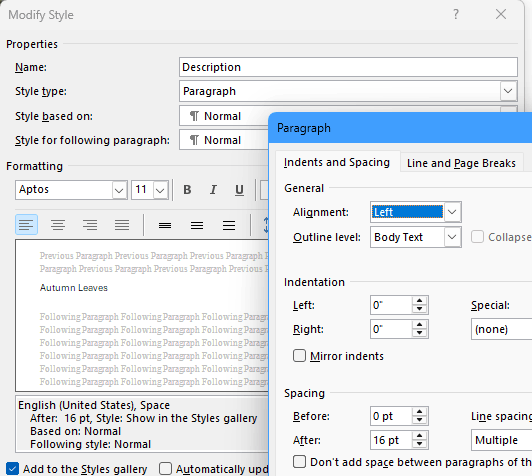Decrease Spacing Before value

[420, 420]
